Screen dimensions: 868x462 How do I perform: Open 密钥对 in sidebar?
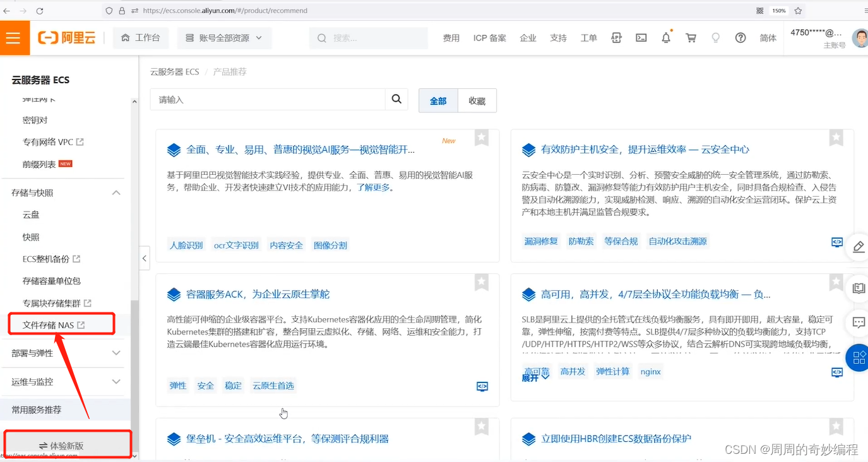tap(35, 120)
